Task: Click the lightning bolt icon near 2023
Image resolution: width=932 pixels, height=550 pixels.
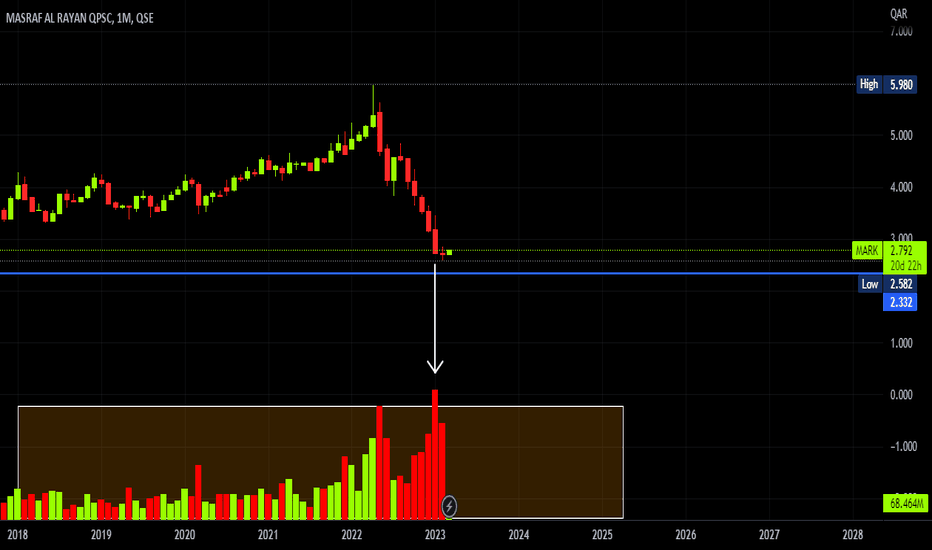Action: click(x=449, y=507)
